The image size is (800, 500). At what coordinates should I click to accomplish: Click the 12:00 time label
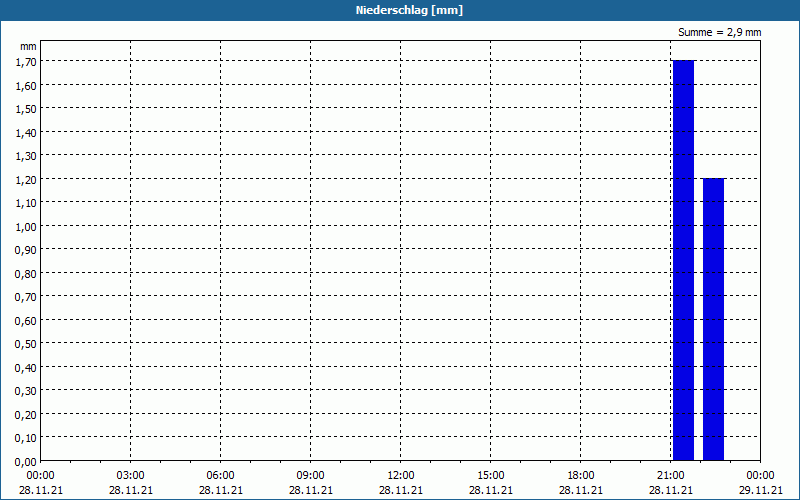point(401,476)
